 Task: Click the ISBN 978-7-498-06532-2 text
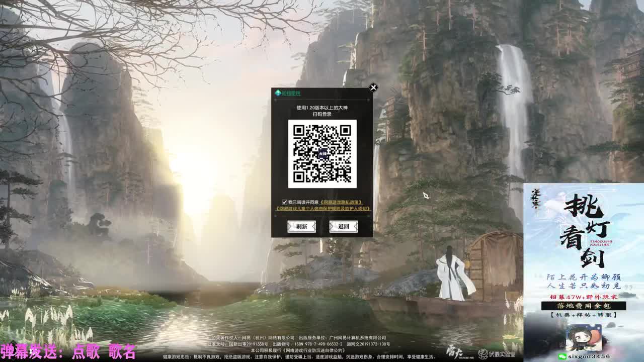click(319, 344)
